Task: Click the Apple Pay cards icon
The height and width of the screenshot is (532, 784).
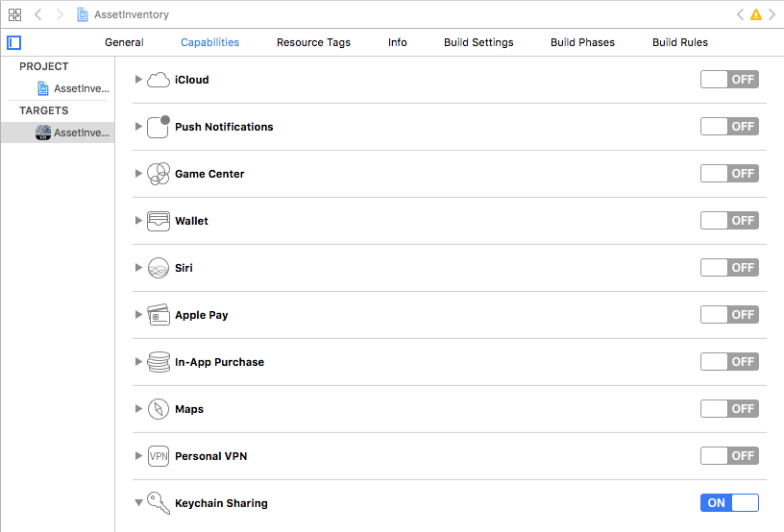Action: (158, 315)
